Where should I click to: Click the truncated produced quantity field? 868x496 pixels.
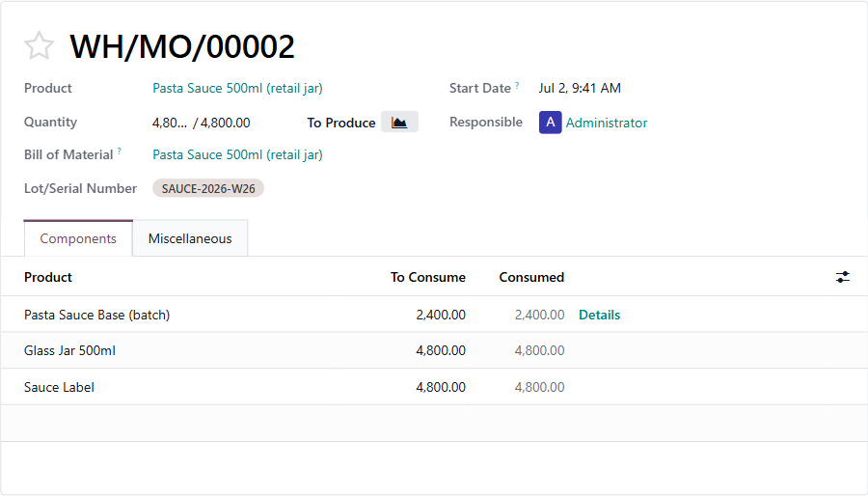(x=170, y=123)
